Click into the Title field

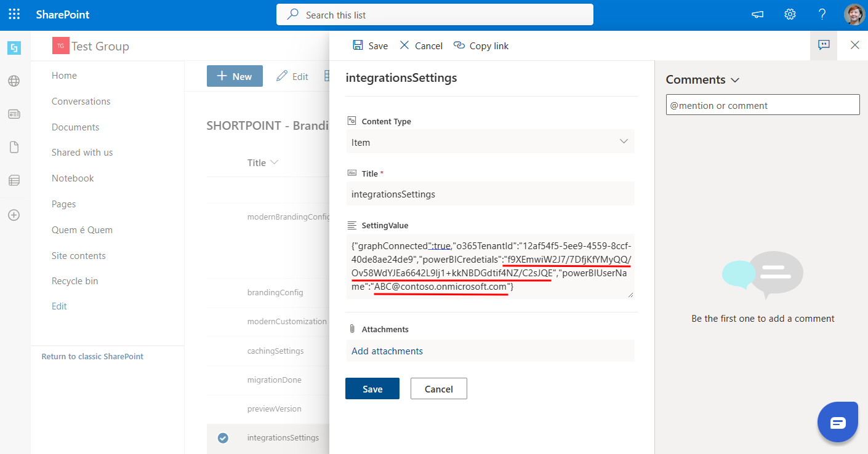coord(490,194)
